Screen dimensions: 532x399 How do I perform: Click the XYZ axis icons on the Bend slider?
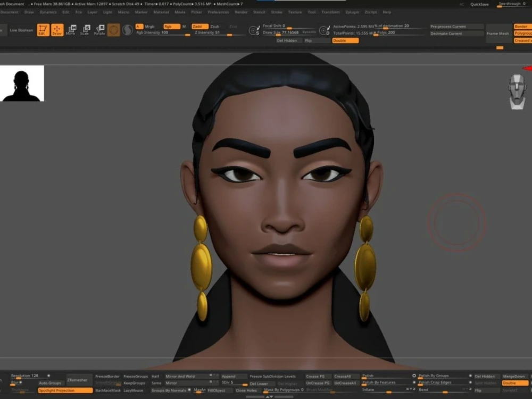click(468, 389)
